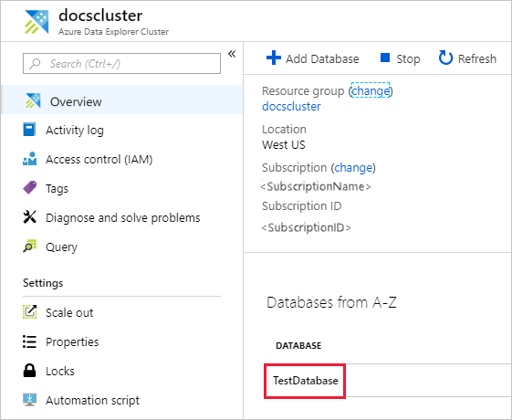Click the Subscription ID label
Viewport: 512px width, 420px height.
301,206
